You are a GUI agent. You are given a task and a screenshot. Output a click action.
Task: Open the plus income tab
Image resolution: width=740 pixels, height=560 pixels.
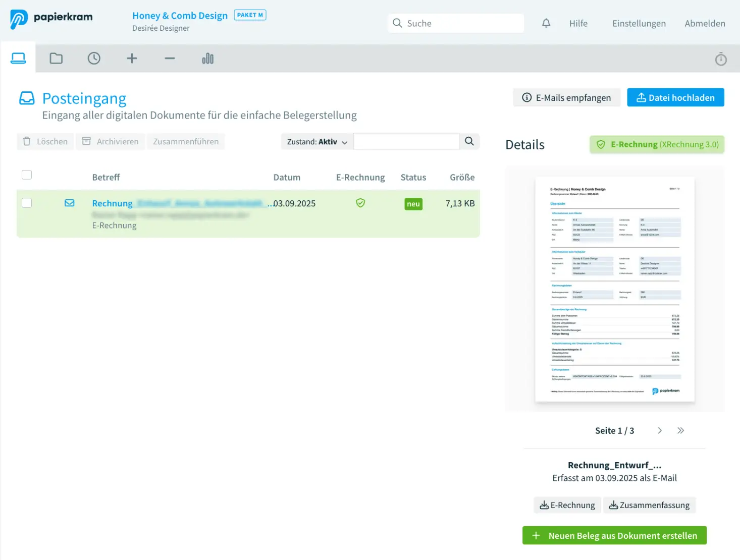pos(132,59)
